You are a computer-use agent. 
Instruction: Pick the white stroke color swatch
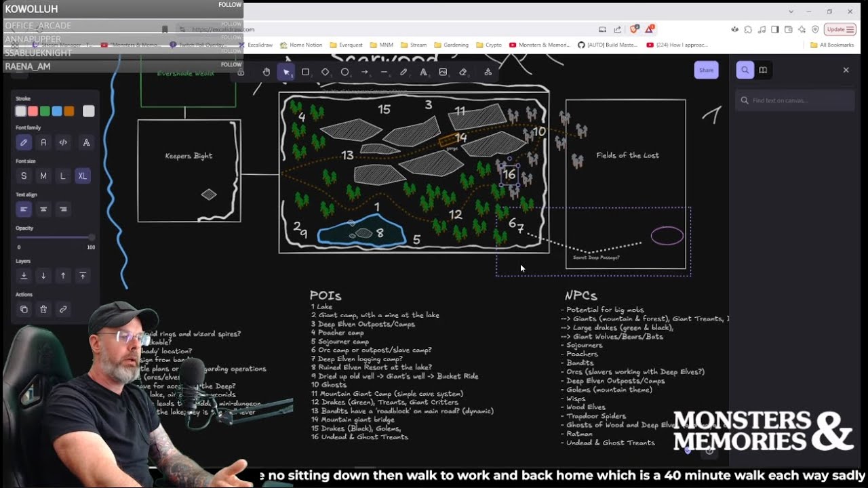(21, 111)
